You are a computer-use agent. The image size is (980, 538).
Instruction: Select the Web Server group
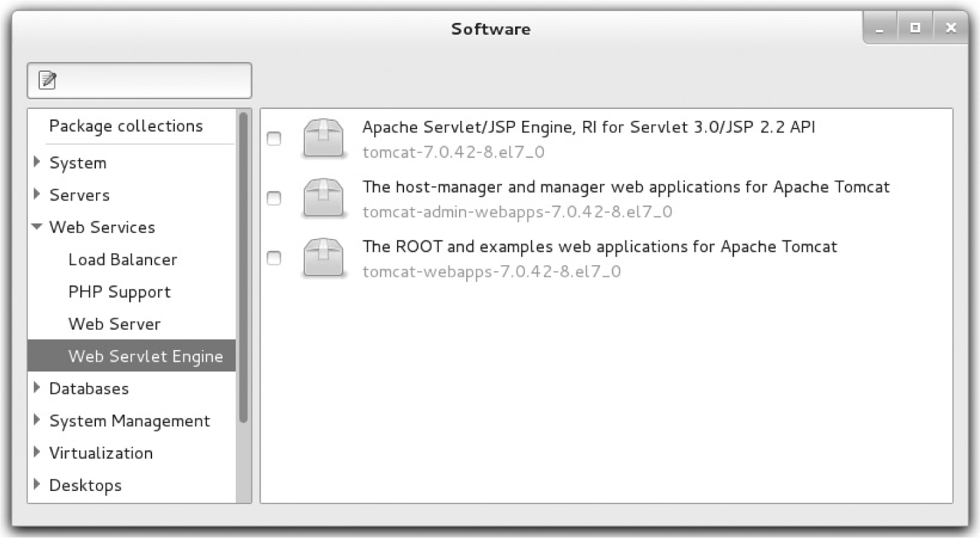pos(114,324)
